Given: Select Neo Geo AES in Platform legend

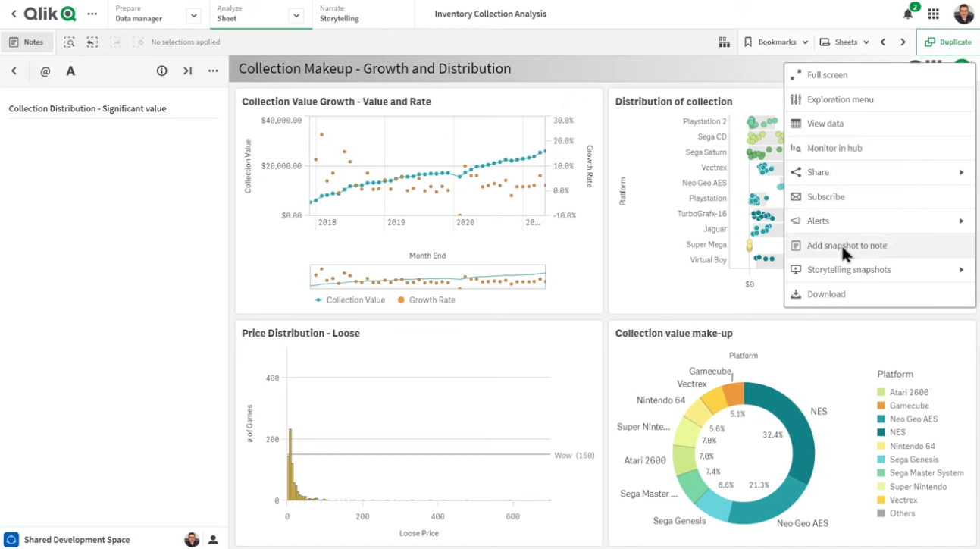Looking at the screenshot, I should pos(907,419).
